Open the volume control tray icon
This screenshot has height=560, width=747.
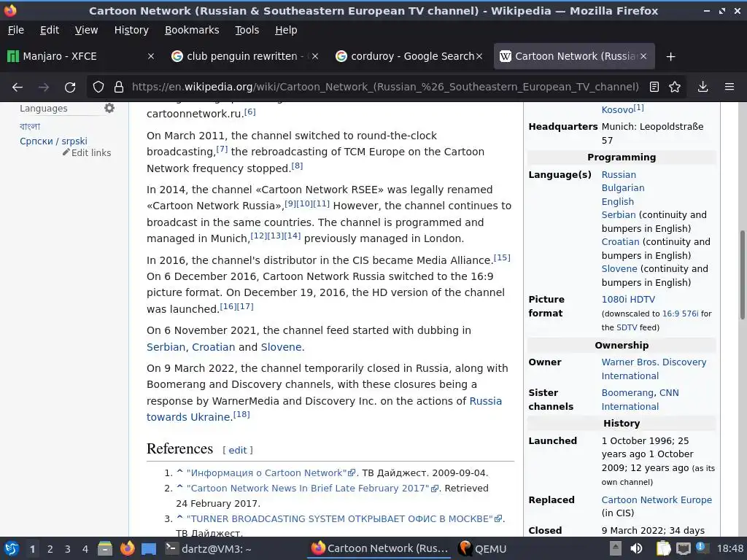(636, 548)
